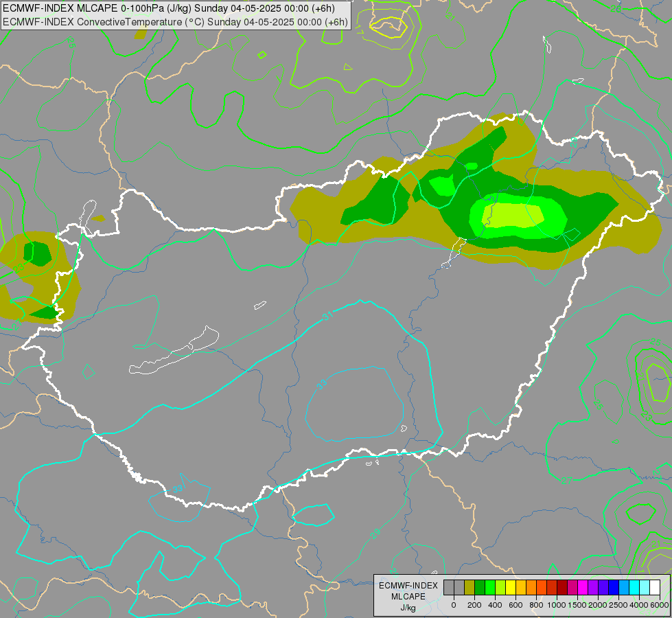Pick the magenta legend swatch after 1500
This screenshot has height=618, width=672.
[x=583, y=587]
